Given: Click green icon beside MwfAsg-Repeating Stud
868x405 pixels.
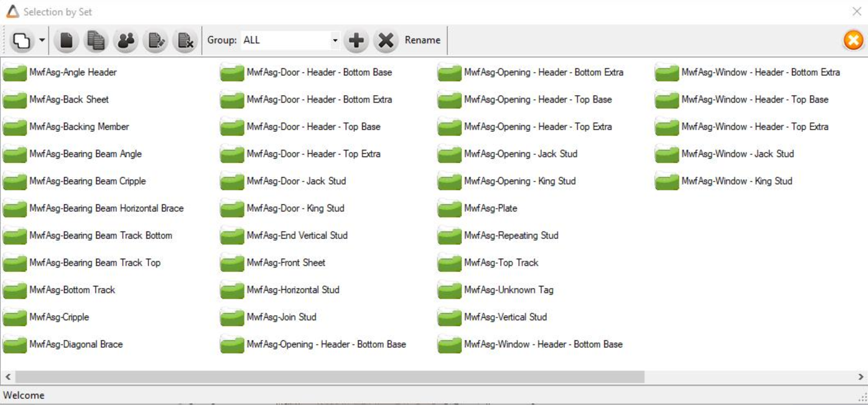Looking at the screenshot, I should click(450, 236).
